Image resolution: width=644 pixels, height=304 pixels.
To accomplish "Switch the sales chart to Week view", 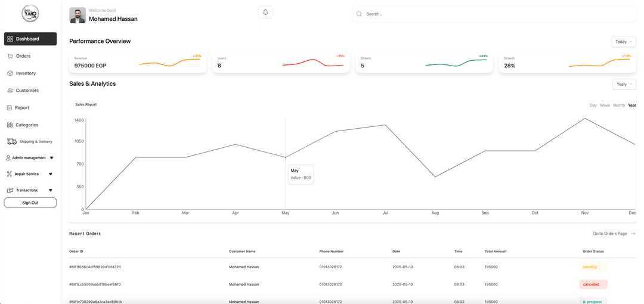I will click(605, 106).
